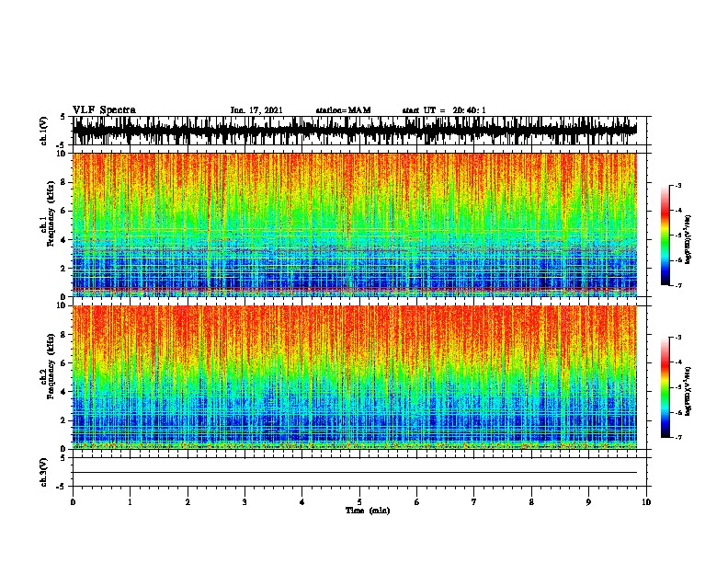Click time tick label "9" on x-axis
Image resolution: width=728 pixels, height=563 pixels.
588,502
